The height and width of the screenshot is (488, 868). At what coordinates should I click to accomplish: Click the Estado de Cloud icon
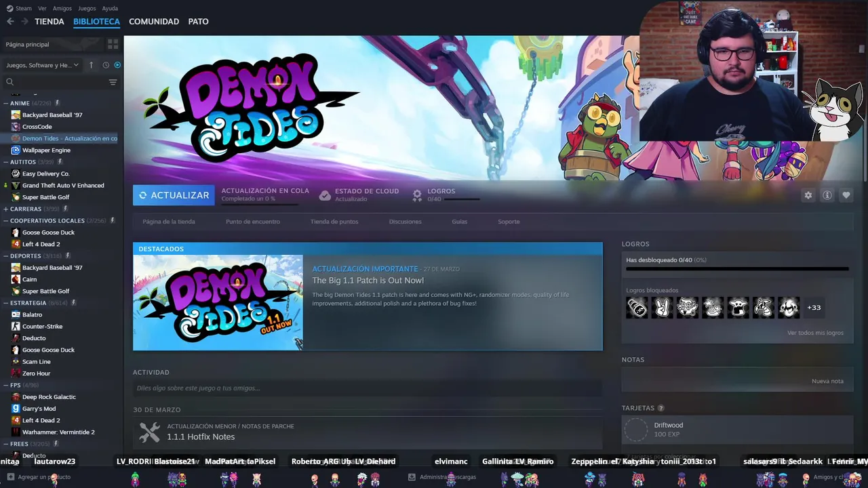coord(325,195)
